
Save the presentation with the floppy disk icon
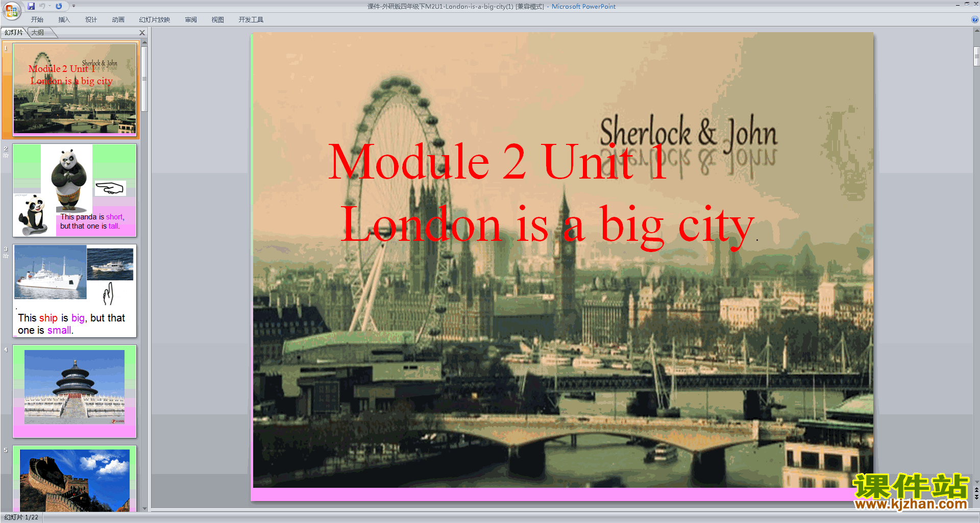(31, 6)
